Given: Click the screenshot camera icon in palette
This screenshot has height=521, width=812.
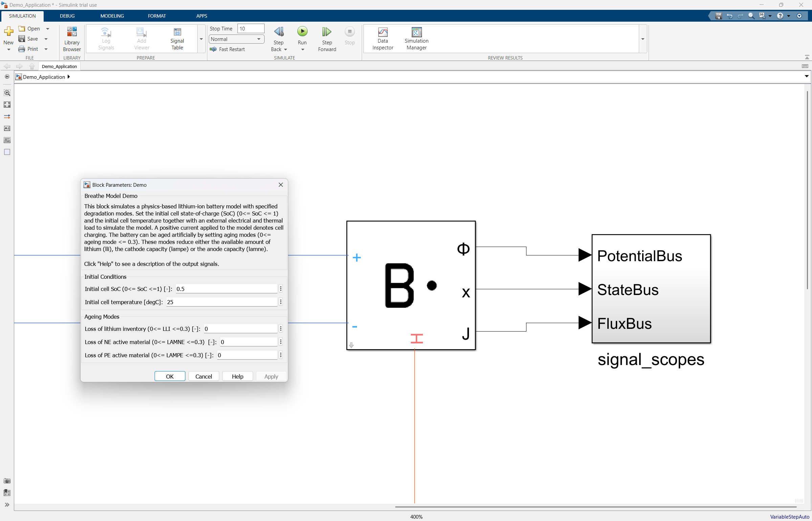Looking at the screenshot, I should point(7,481).
